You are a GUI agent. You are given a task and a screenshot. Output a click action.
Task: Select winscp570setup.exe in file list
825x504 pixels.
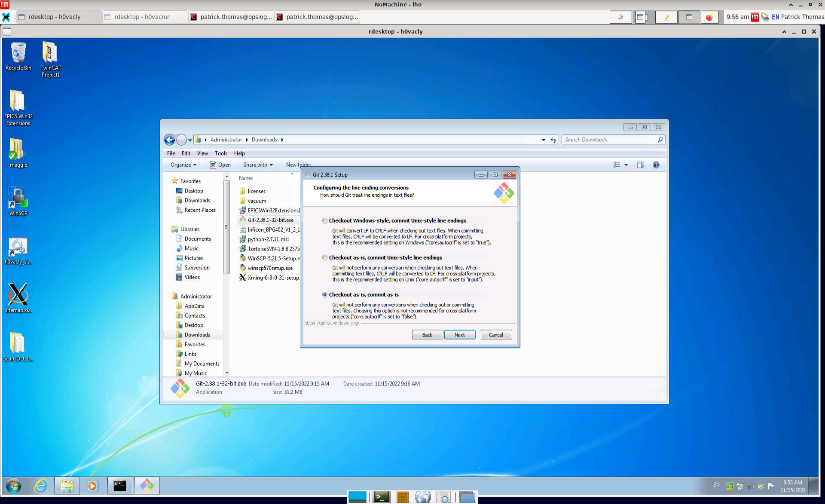(x=266, y=268)
